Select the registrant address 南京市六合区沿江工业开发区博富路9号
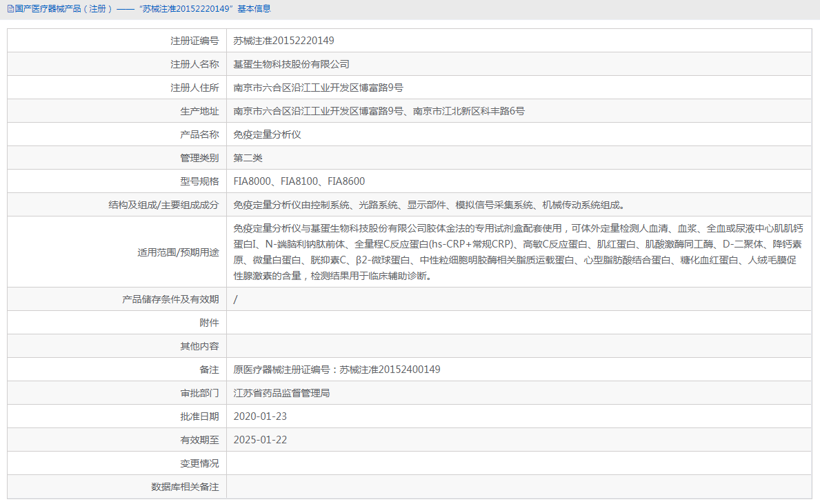Screen dimensions: 820x504 tap(318, 88)
